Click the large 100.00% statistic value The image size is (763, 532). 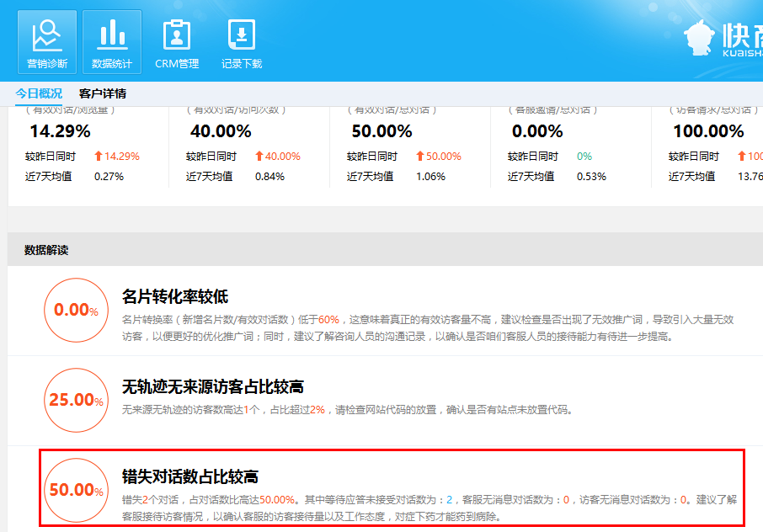pos(708,131)
